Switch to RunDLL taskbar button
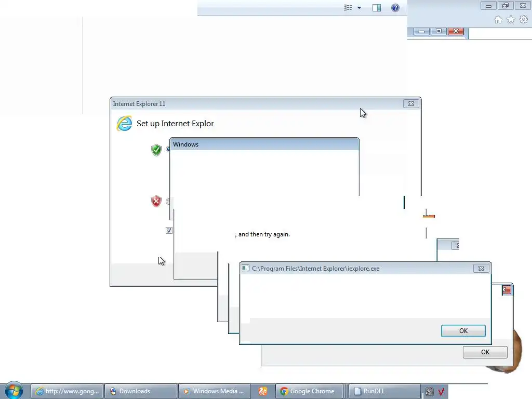The width and height of the screenshot is (532, 399). pos(384,391)
